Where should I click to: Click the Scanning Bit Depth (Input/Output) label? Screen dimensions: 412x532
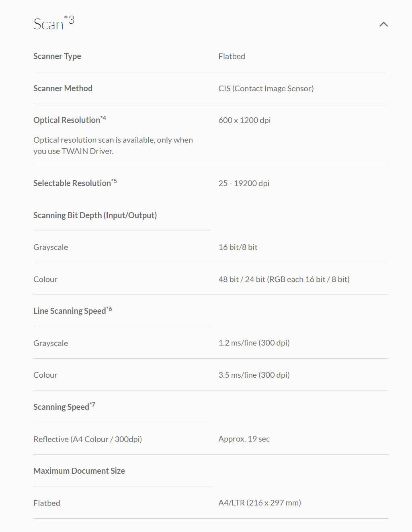[x=95, y=215]
